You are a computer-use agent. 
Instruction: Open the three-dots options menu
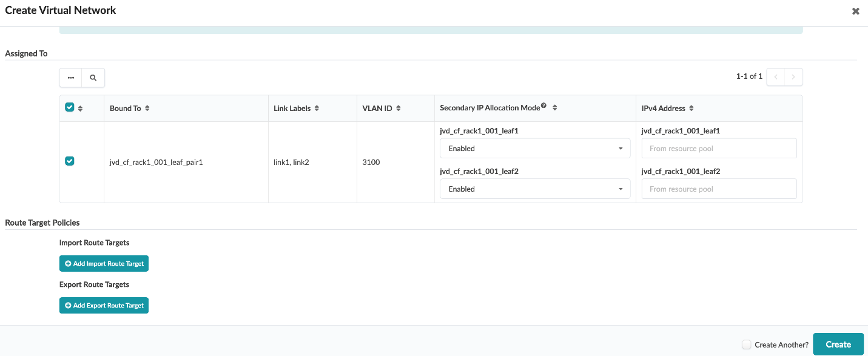click(x=71, y=78)
